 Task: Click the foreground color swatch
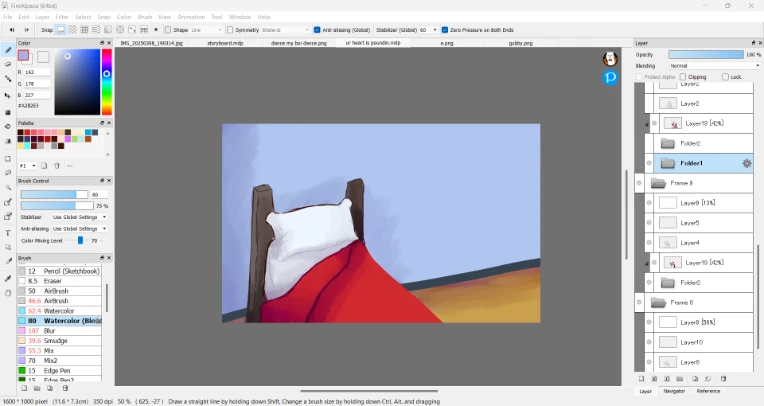(x=23, y=56)
